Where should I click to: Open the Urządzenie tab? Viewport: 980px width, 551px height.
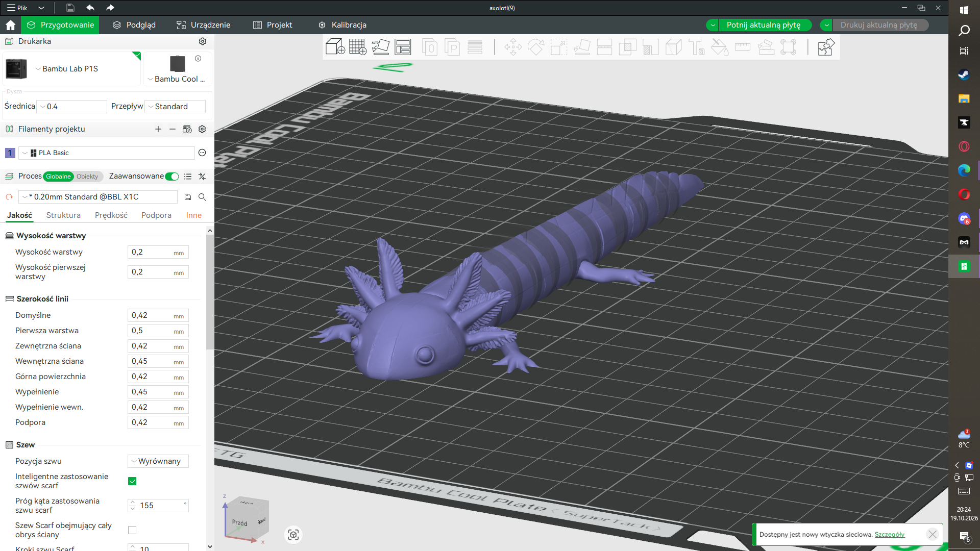(x=204, y=25)
